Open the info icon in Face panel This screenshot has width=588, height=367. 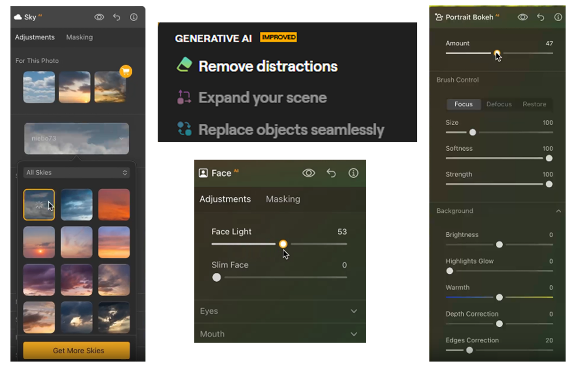(353, 173)
